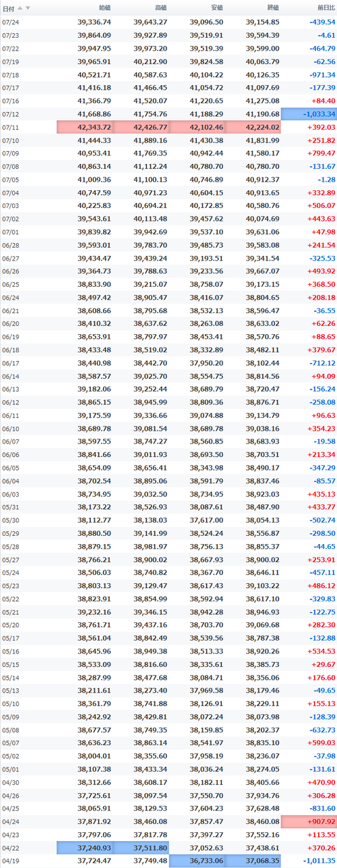Select the change value -502.74
Image resolution: width=337 pixels, height=868 pixels.
pos(322,519)
